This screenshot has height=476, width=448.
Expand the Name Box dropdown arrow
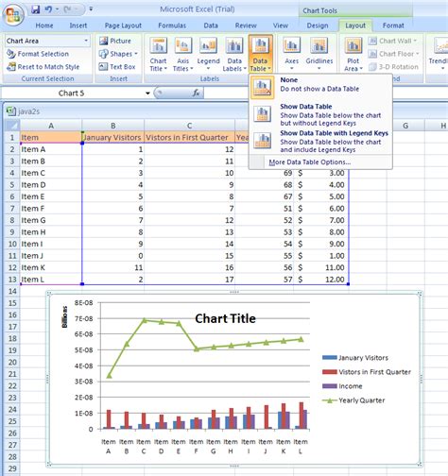point(147,93)
